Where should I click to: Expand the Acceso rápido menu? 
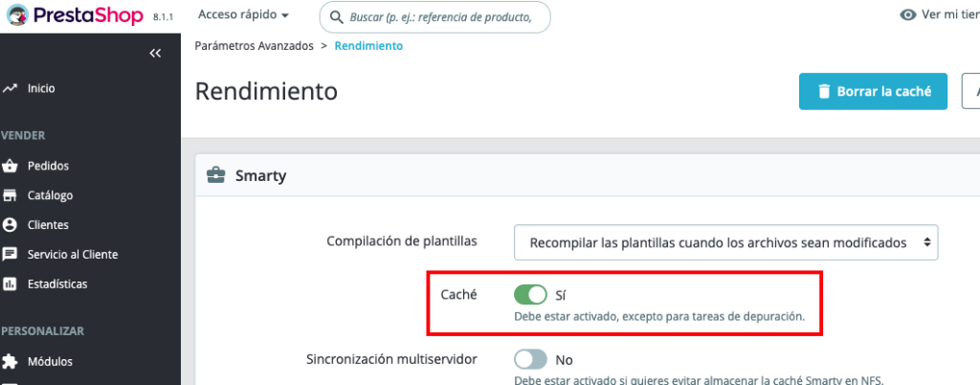click(x=243, y=15)
